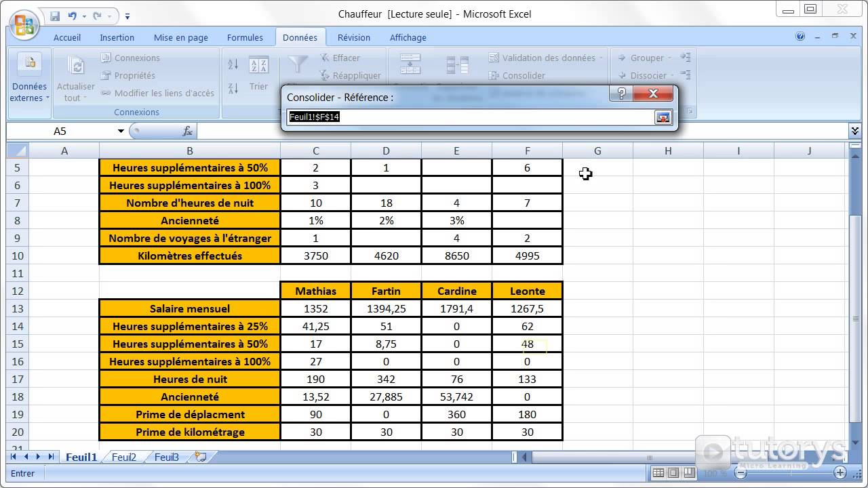Switch to the Formules tab
This screenshot has width=868, height=488.
tap(245, 37)
